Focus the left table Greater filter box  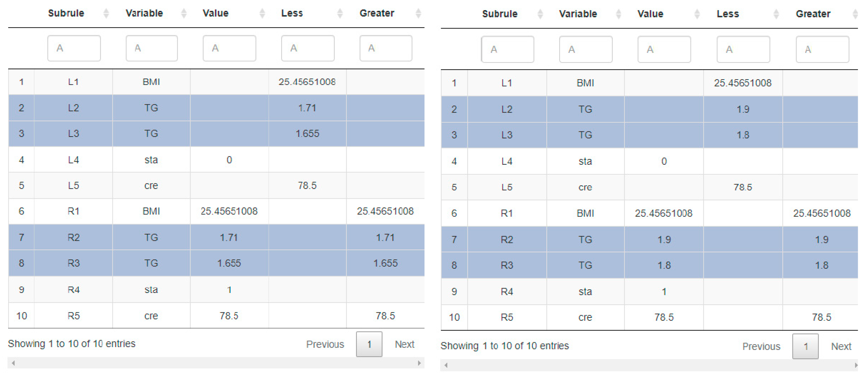pyautogui.click(x=386, y=48)
